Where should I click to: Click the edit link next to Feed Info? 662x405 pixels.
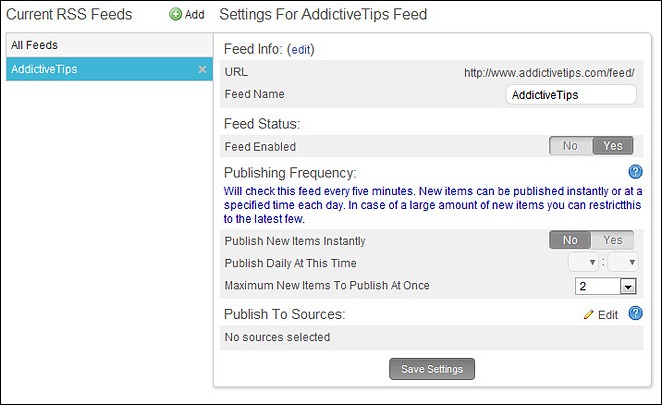[301, 50]
